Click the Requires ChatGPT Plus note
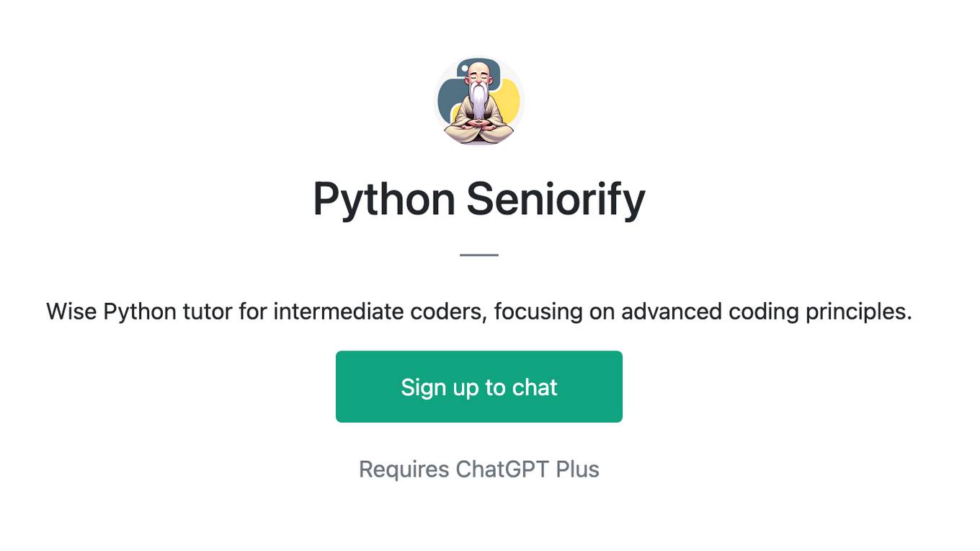Viewport: 980px width, 551px height. click(x=479, y=470)
